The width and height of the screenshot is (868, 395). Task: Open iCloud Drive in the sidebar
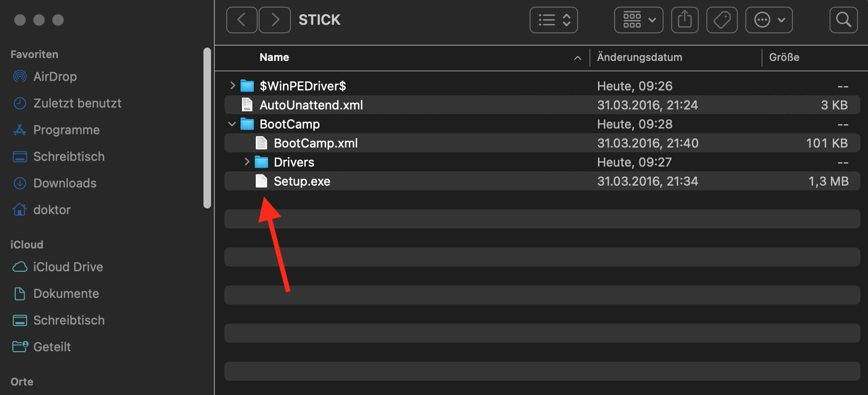coord(68,267)
